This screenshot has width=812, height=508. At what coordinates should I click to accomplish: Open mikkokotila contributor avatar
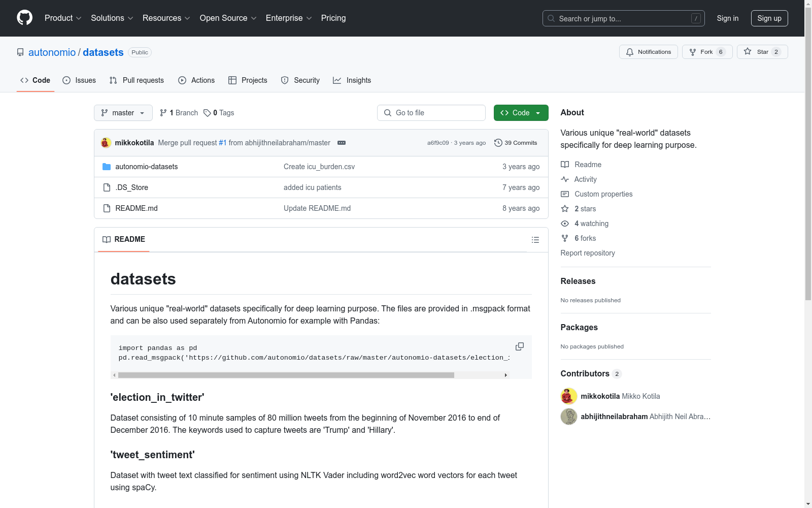coord(569,396)
